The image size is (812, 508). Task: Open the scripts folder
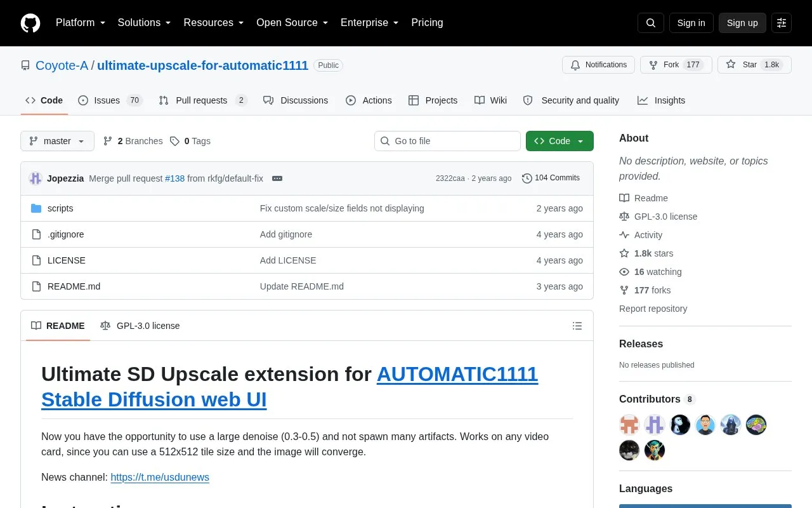point(60,208)
